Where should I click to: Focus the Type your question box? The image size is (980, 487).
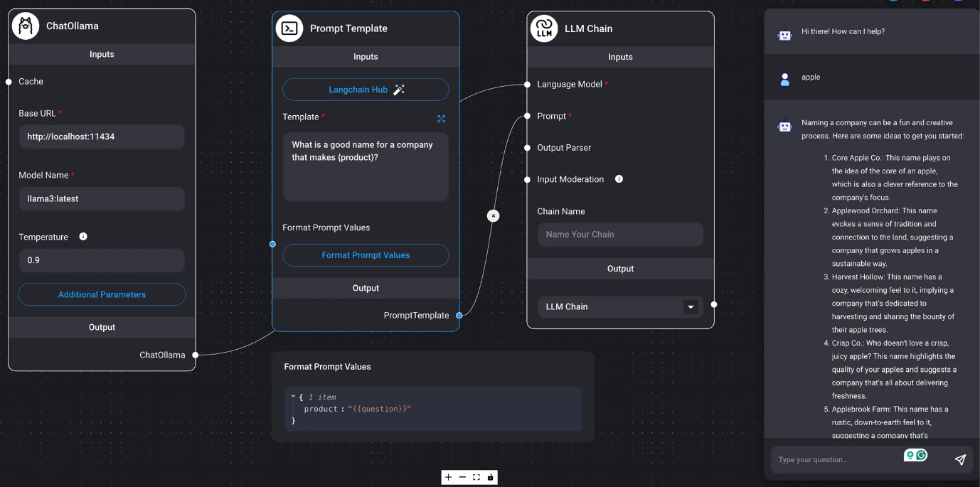pyautogui.click(x=836, y=460)
